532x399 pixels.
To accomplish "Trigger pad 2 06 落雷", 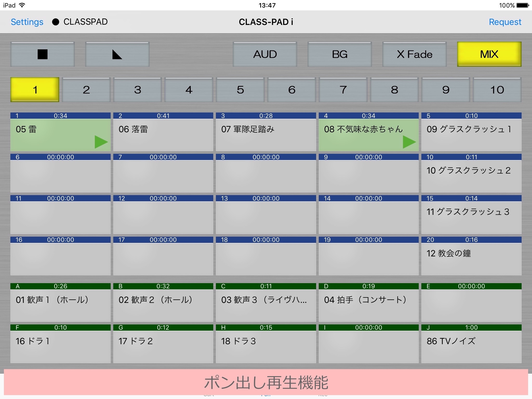I will [163, 132].
